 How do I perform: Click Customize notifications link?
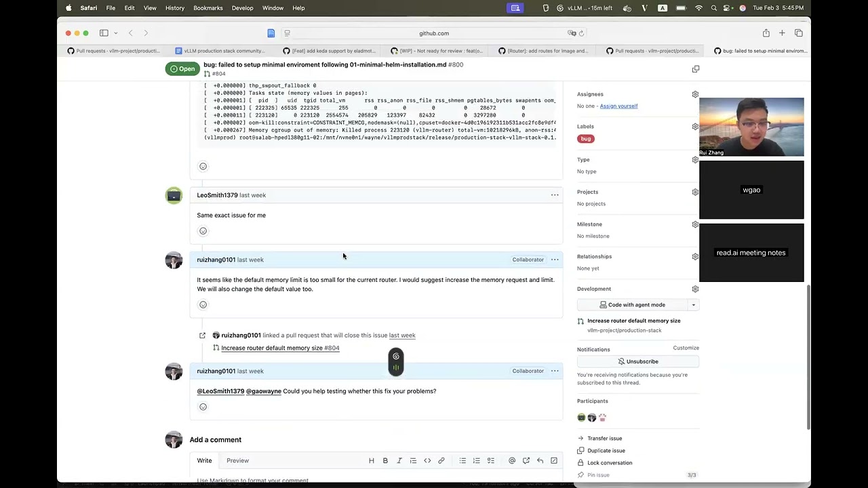click(686, 348)
